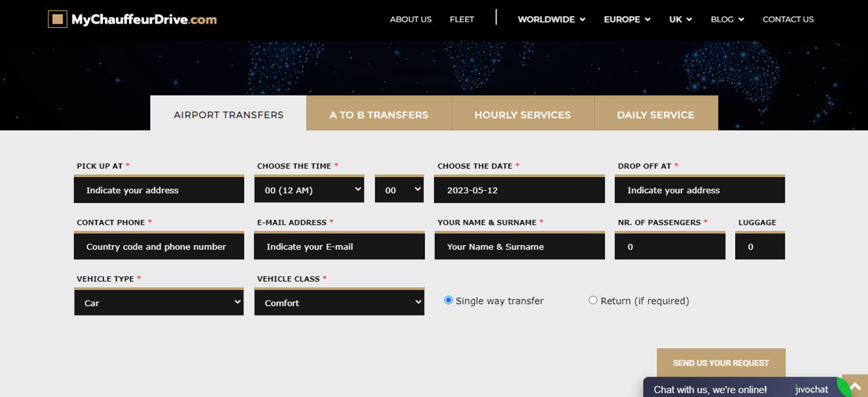The width and height of the screenshot is (868, 397).
Task: Expand the Vehicle Class dropdown set to Comfort
Action: pos(340,303)
